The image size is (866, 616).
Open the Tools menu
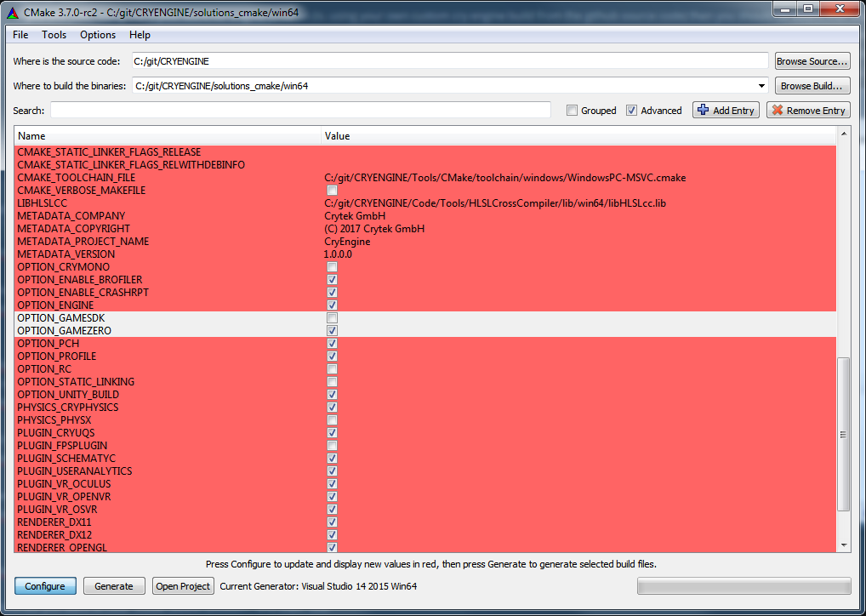point(54,35)
